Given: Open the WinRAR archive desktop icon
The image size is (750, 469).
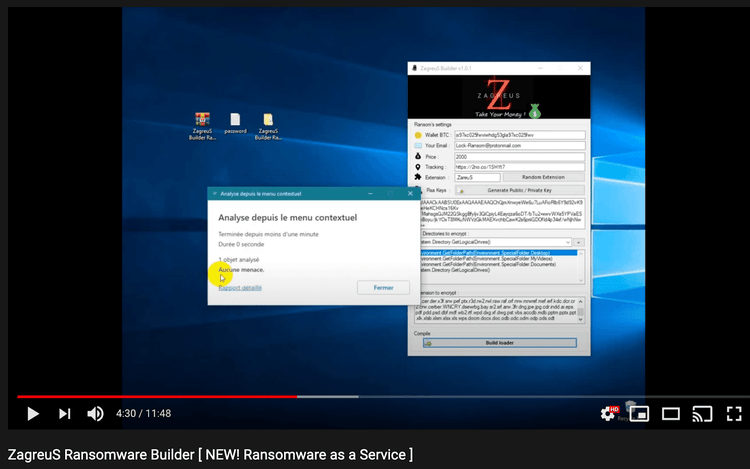Looking at the screenshot, I should 202,121.
